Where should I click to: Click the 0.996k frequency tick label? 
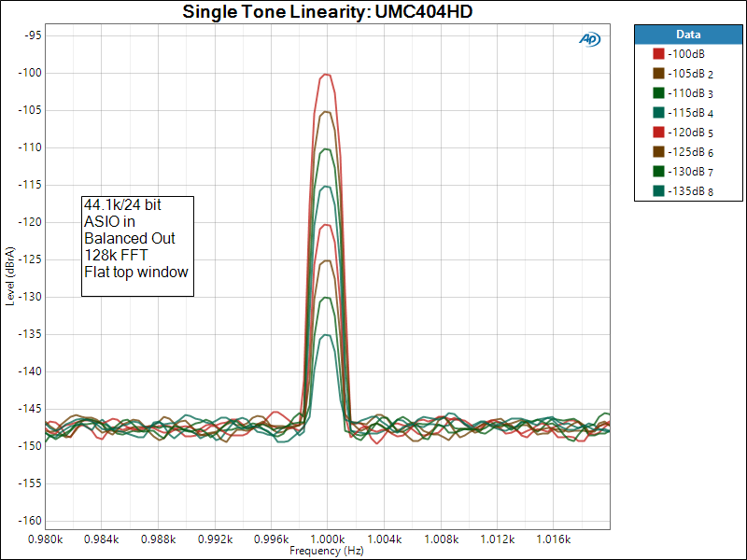click(271, 539)
